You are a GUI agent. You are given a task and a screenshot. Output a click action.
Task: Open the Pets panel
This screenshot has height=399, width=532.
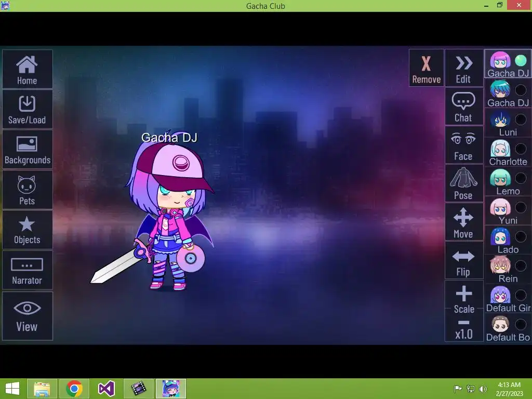point(27,190)
